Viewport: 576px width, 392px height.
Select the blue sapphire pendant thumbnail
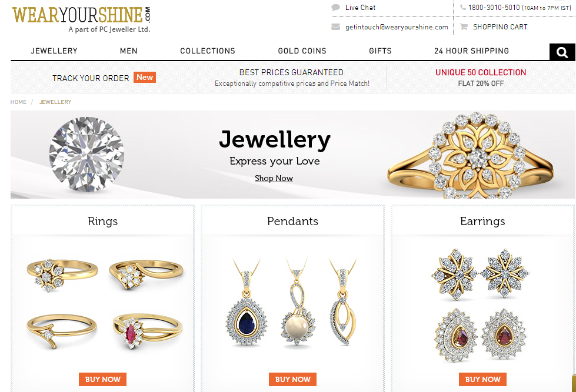pyautogui.click(x=247, y=302)
